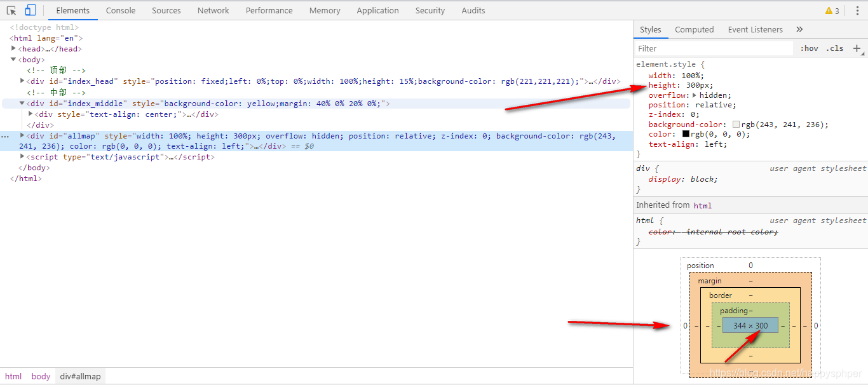
Task: Select the Styles sidebar tab
Action: (x=651, y=29)
